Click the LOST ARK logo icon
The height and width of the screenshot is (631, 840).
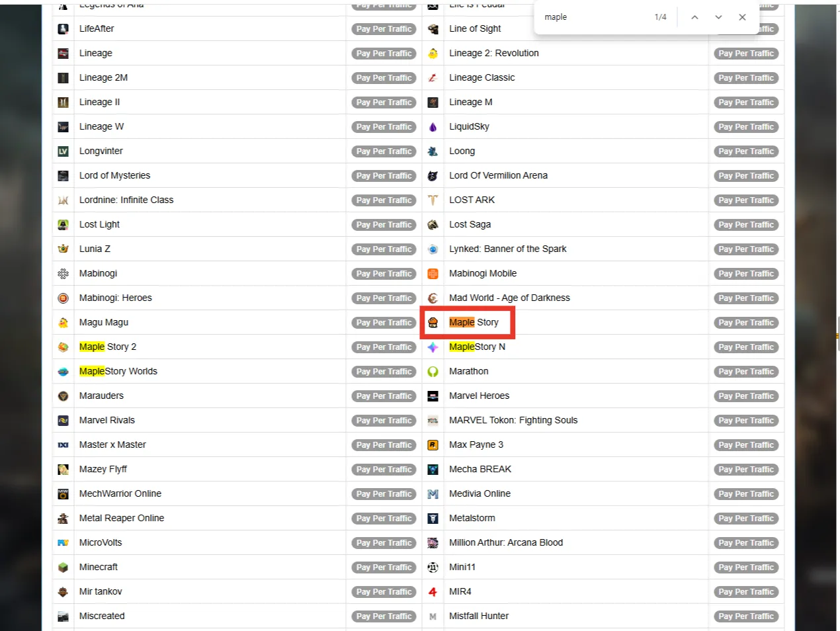pyautogui.click(x=433, y=200)
